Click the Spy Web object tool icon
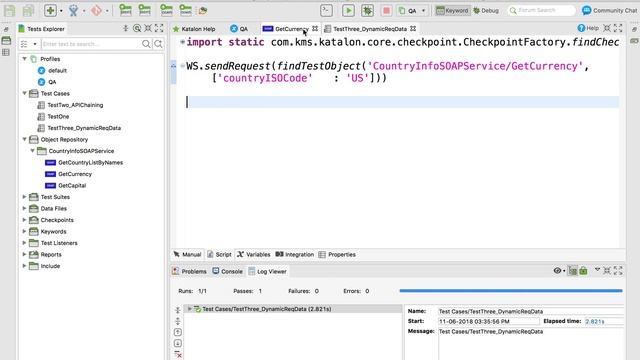Image resolution: width=640 pixels, height=360 pixels. (73, 11)
